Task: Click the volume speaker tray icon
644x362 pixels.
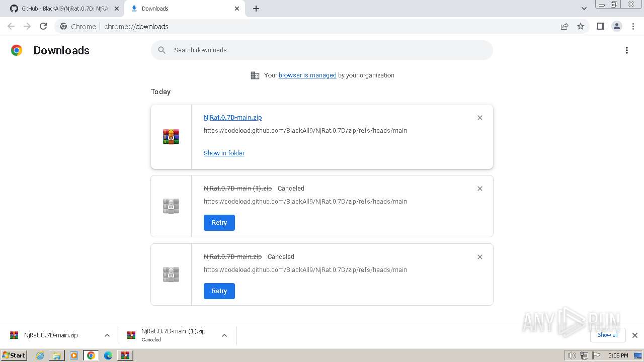Action: click(x=572, y=355)
